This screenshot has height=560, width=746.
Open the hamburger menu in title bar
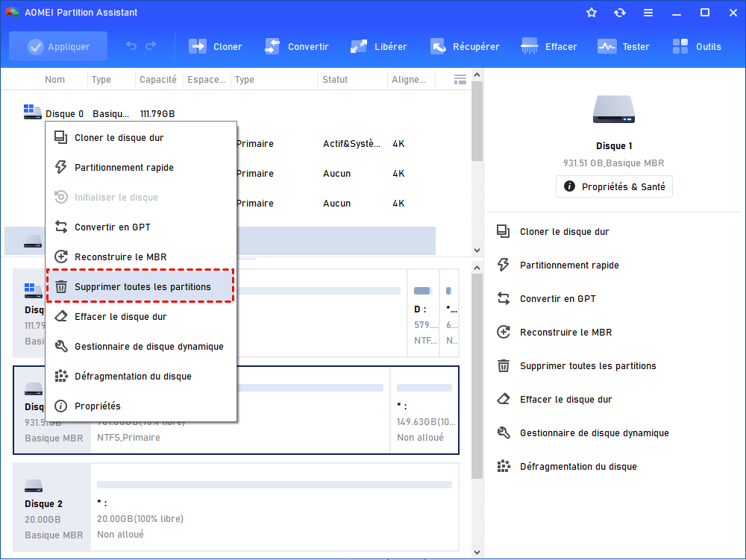(648, 13)
